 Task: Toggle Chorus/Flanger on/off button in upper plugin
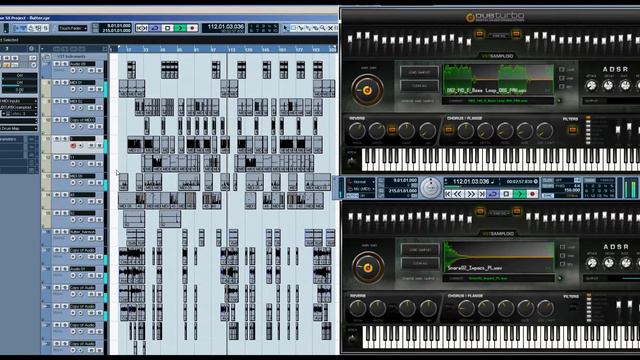point(449,130)
